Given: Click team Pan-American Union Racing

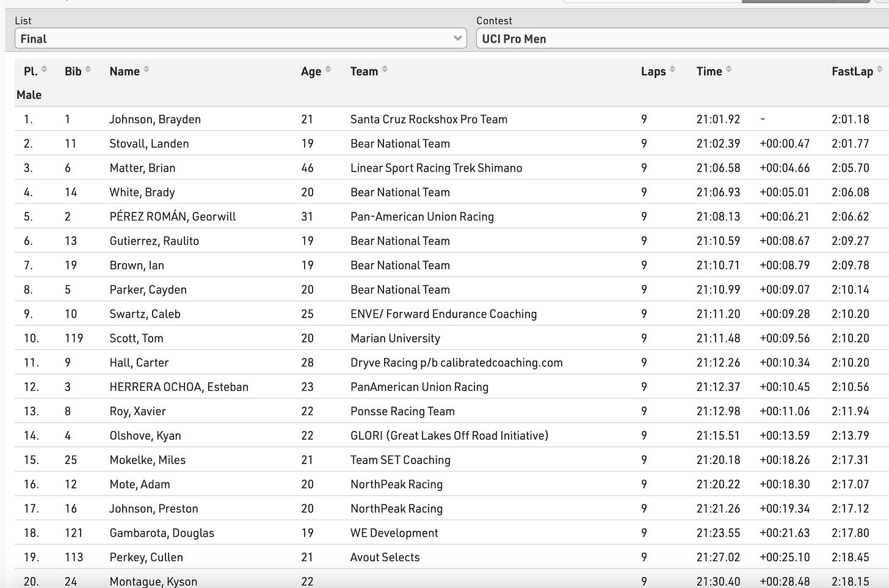Looking at the screenshot, I should (422, 217).
